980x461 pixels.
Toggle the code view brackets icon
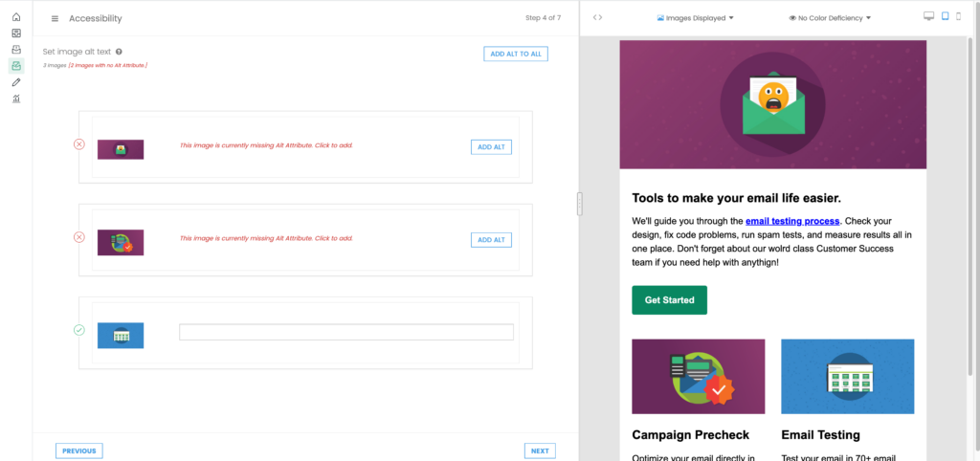(598, 17)
